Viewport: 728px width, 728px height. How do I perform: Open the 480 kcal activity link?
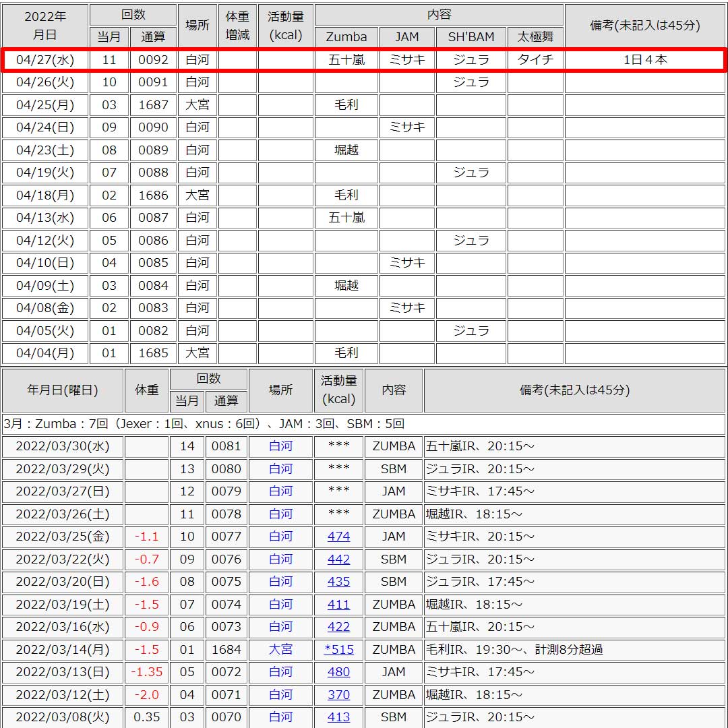coord(338,672)
